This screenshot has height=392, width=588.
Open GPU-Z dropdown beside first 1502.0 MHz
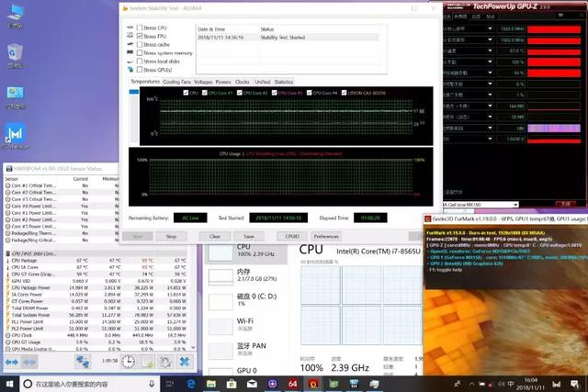coord(490,28)
